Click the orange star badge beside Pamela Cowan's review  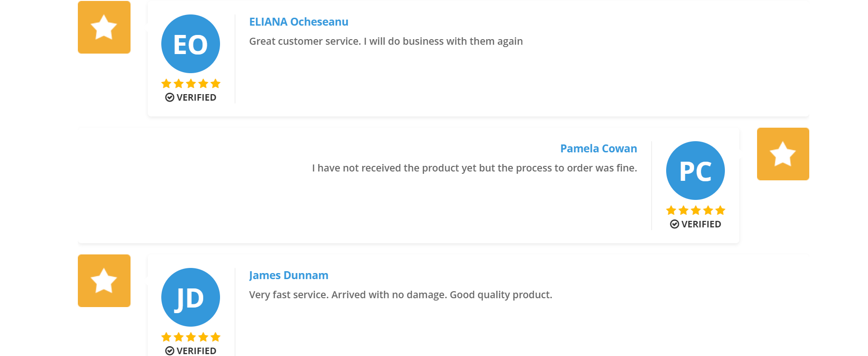coord(783,154)
